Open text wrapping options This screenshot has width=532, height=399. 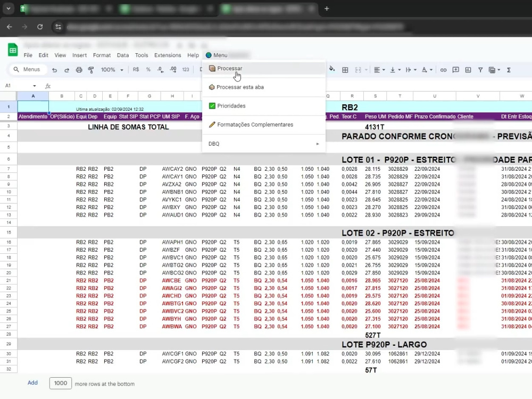point(411,70)
